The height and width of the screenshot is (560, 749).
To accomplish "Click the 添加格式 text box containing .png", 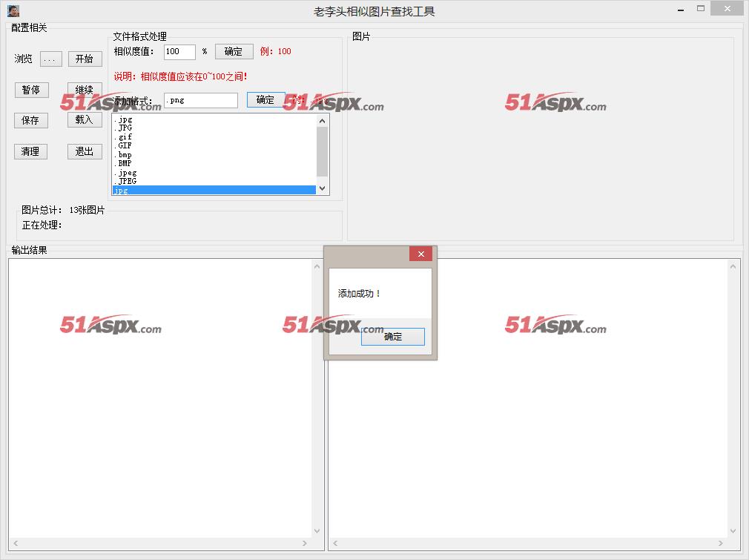I will pos(200,100).
